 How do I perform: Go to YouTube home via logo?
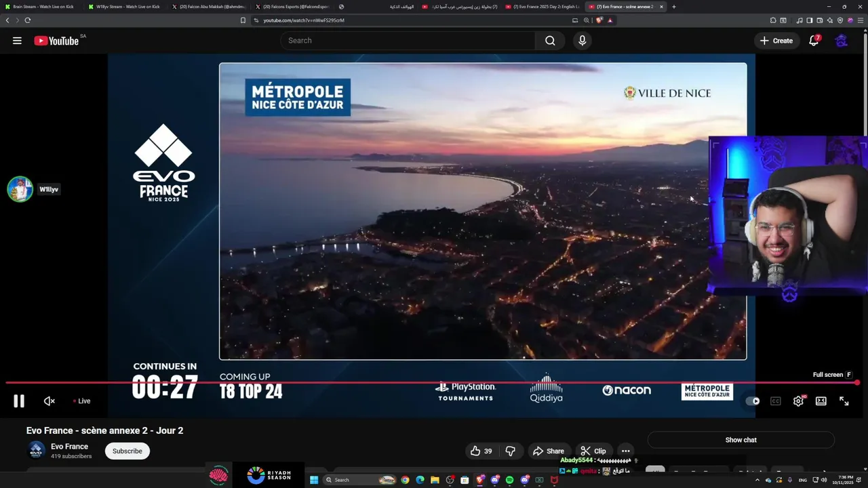pyautogui.click(x=57, y=41)
